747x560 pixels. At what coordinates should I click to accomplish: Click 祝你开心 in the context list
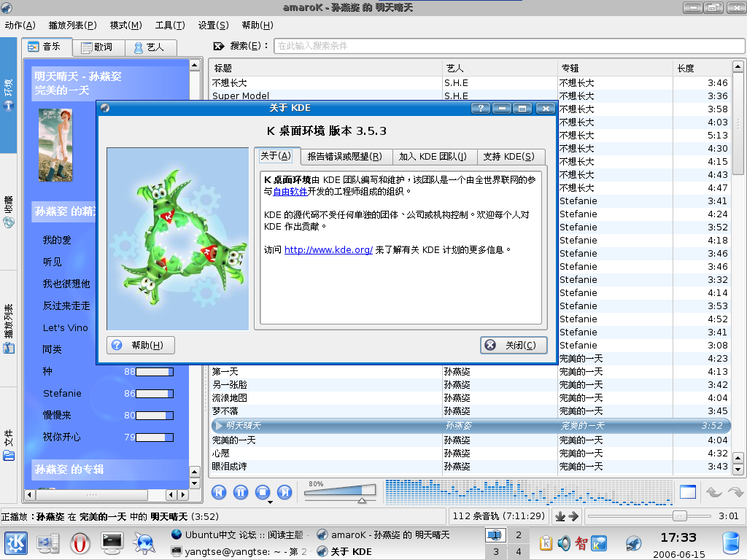[62, 437]
